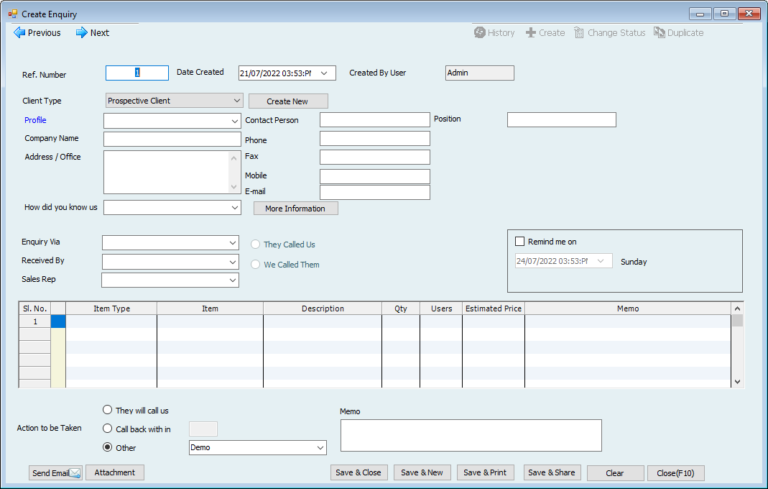Open enquiry History
The height and width of the screenshot is (489, 768).
tap(494, 33)
